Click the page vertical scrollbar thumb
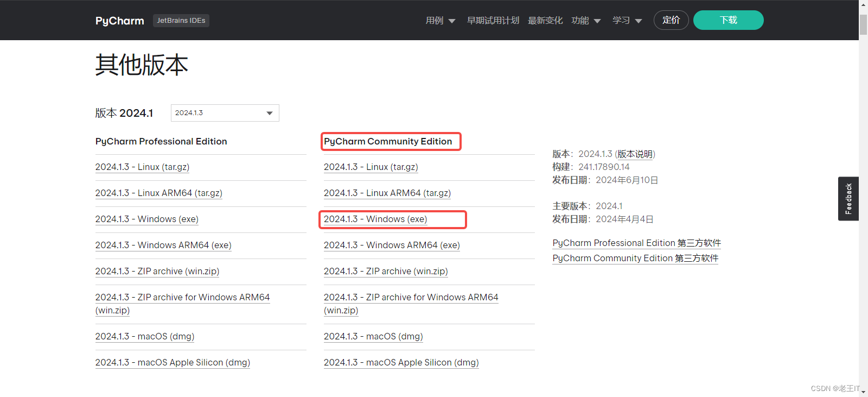 pyautogui.click(x=863, y=24)
